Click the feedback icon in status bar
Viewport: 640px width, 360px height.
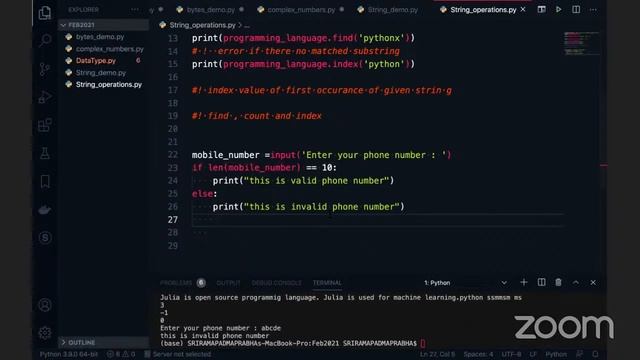coord(579,354)
